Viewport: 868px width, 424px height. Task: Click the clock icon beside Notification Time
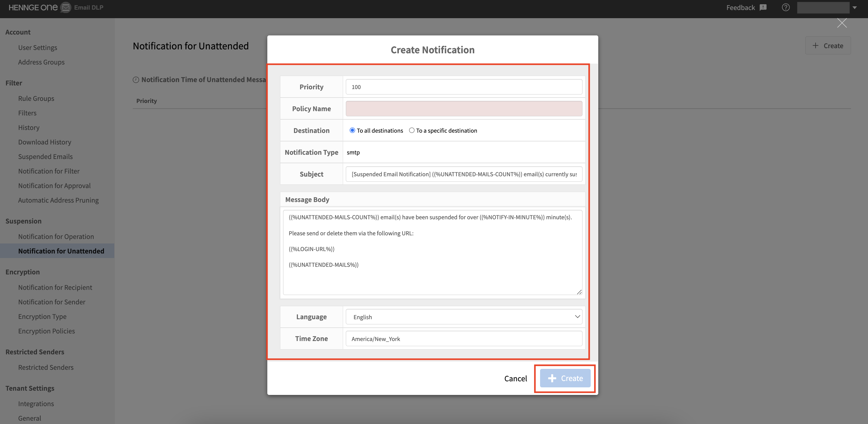(x=136, y=79)
